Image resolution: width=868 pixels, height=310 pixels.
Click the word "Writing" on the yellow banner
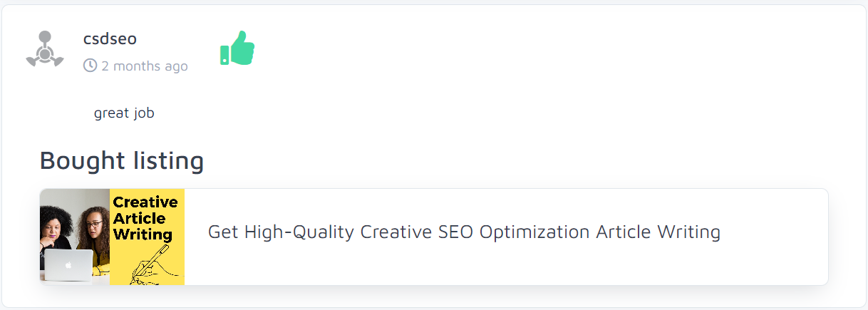143,234
